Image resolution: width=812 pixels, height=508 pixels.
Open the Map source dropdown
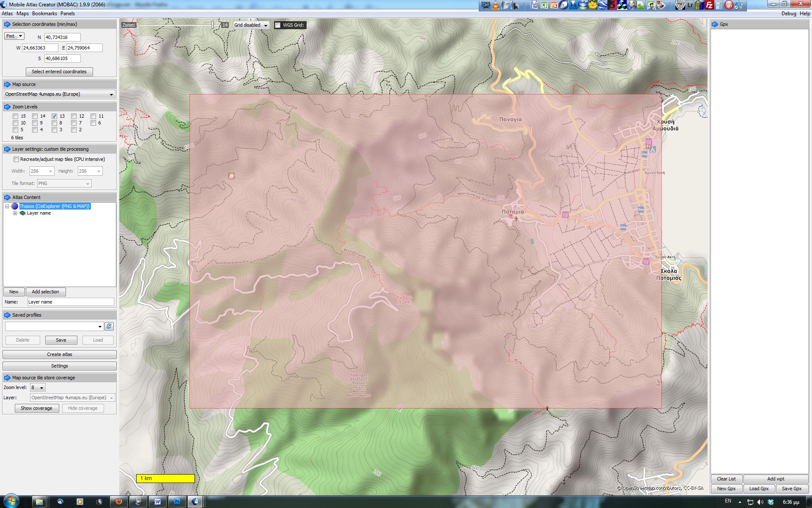point(59,94)
